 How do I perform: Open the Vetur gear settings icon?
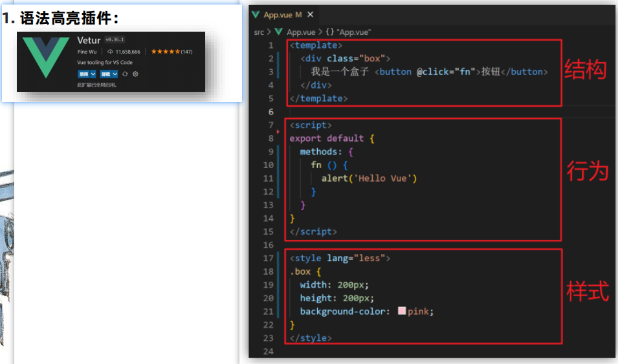coord(135,74)
